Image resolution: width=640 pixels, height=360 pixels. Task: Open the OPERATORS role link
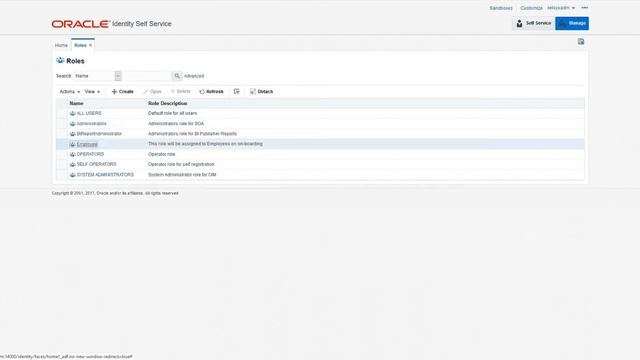point(90,154)
